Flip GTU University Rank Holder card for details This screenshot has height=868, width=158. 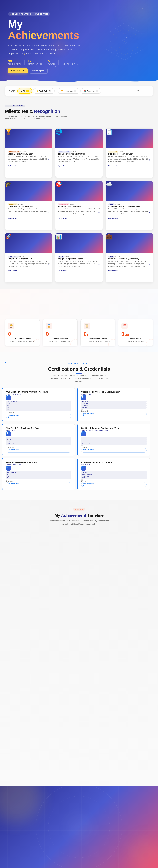point(12,218)
